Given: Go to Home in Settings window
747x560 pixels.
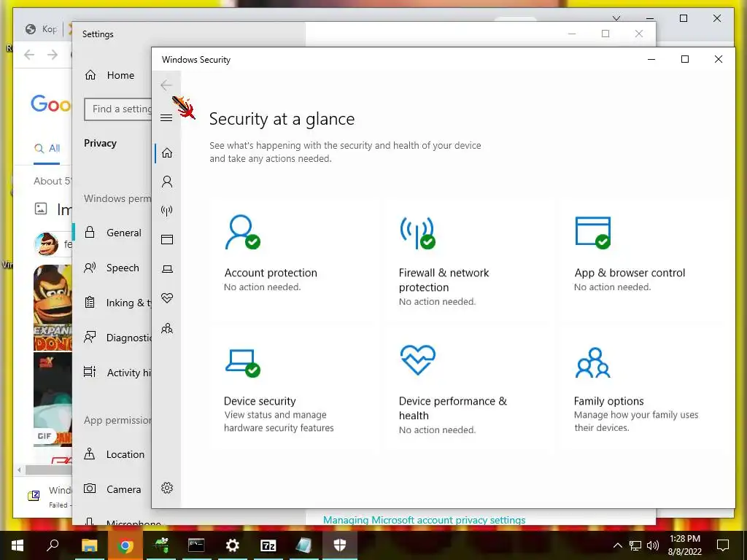Looking at the screenshot, I should pos(112,75).
